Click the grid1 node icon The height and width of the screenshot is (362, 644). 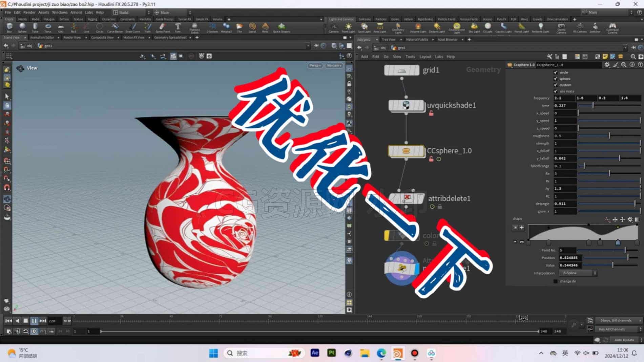coord(401,70)
